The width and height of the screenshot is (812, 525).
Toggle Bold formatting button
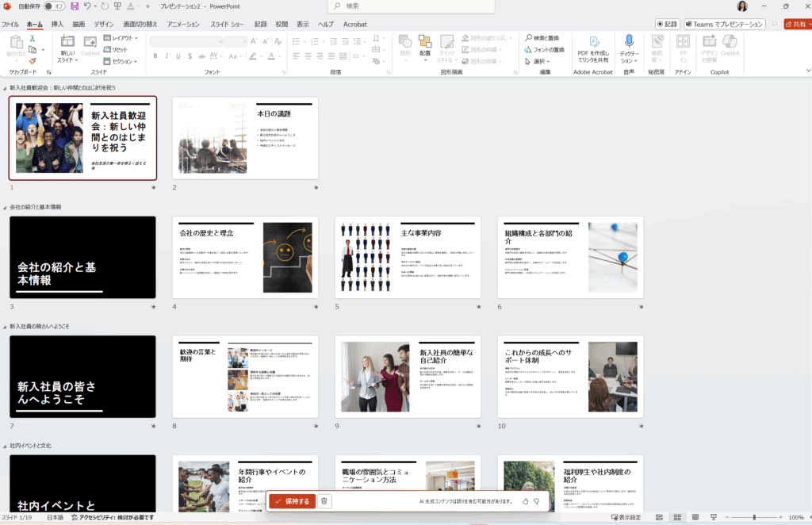(155, 56)
